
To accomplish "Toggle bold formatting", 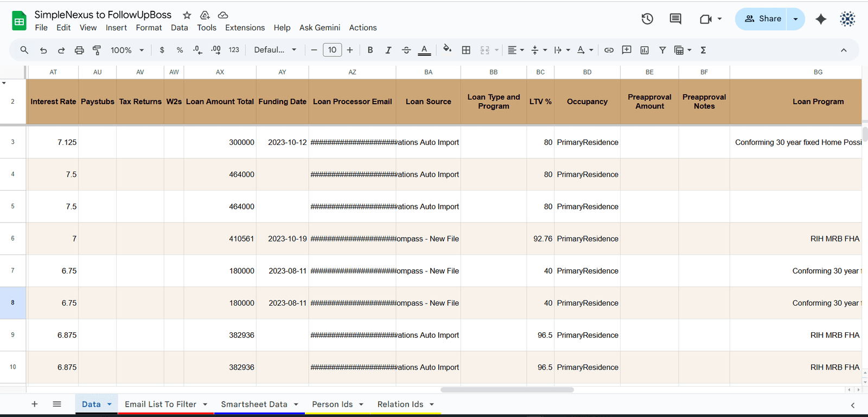I will pos(370,50).
